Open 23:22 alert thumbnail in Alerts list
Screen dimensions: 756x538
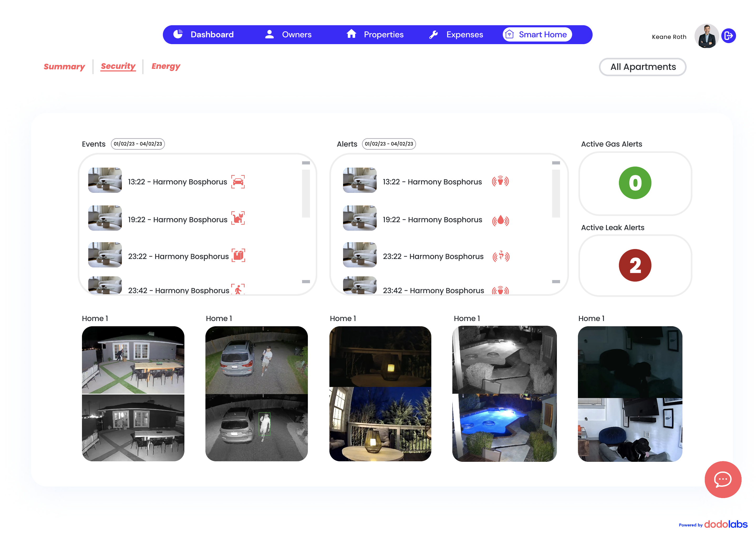coord(359,255)
